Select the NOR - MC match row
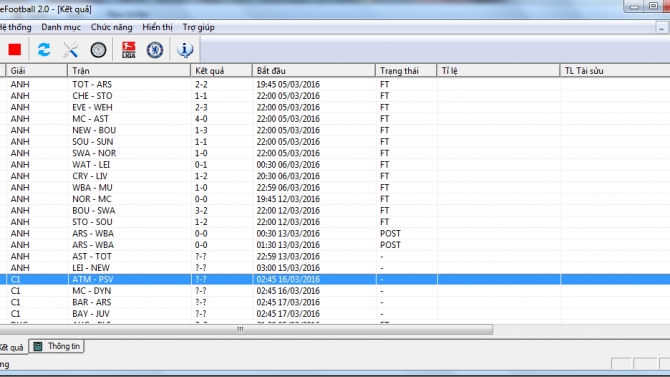 click(335, 199)
